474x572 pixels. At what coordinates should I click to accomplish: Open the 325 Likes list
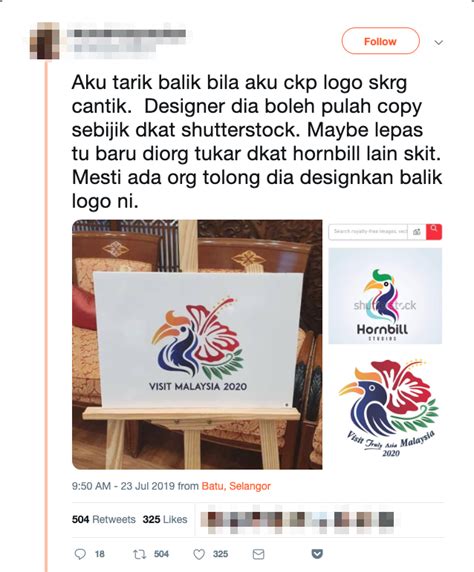(165, 519)
